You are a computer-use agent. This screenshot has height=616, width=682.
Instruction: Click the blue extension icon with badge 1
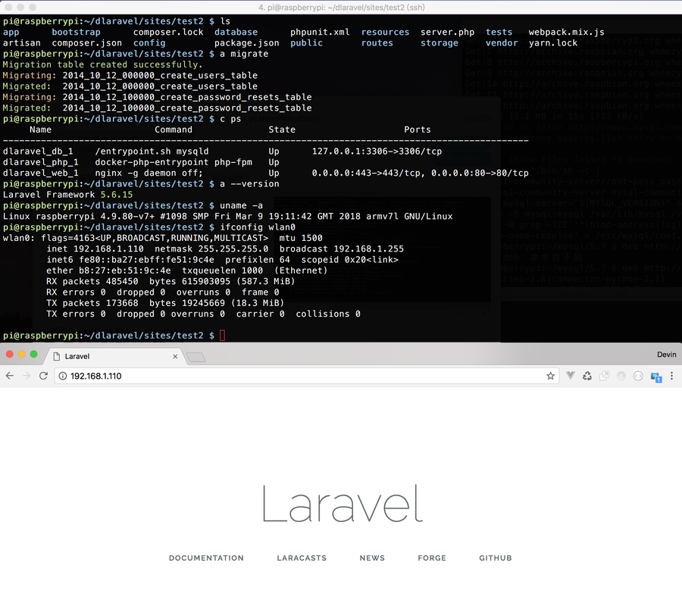tap(656, 377)
